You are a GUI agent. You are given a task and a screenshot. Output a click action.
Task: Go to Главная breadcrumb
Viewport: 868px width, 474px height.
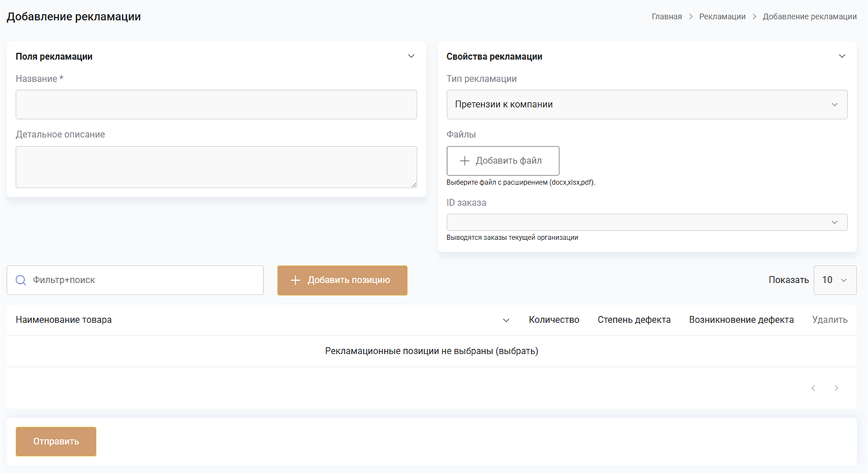click(x=666, y=16)
